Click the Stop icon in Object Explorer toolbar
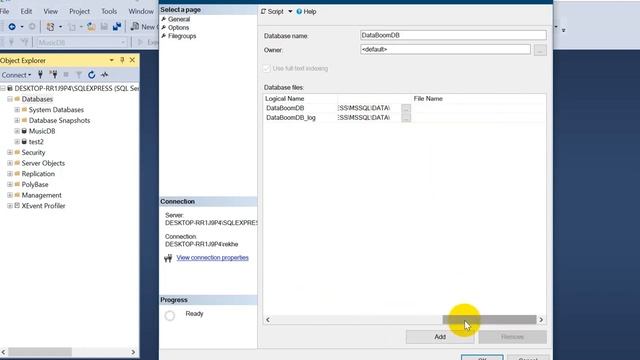This screenshot has width=640, height=360. 66,75
